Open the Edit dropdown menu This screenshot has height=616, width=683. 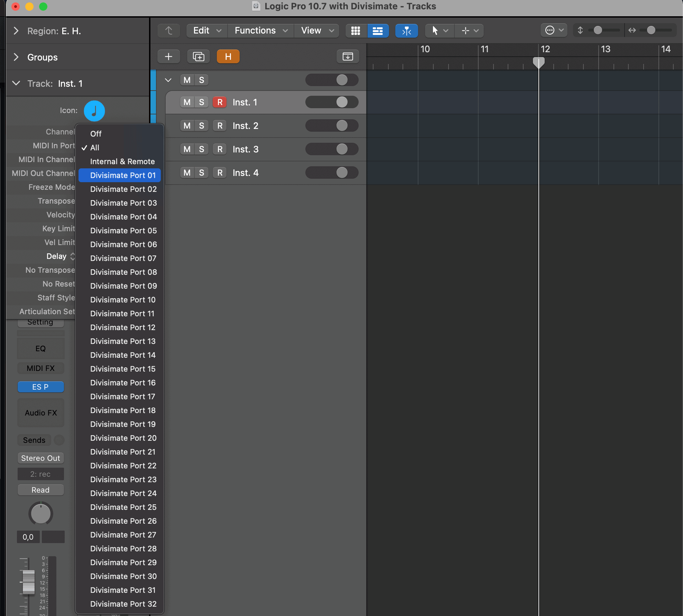tap(207, 30)
